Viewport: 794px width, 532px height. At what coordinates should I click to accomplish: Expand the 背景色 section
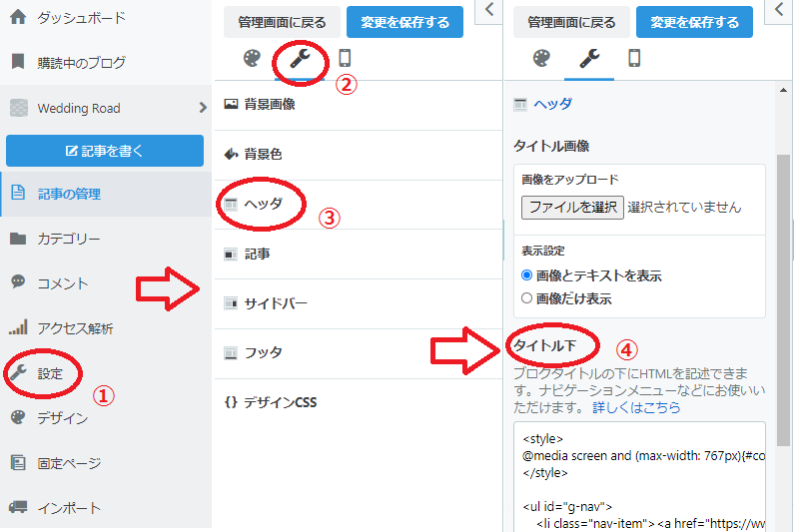358,155
